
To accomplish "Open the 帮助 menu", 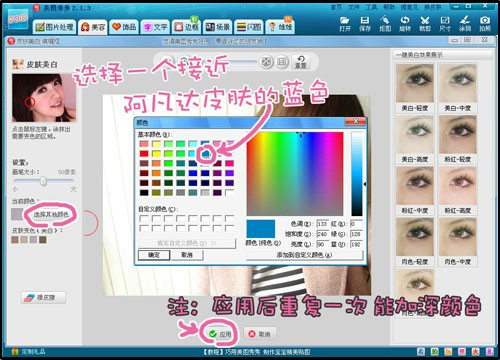I will coord(389,7).
